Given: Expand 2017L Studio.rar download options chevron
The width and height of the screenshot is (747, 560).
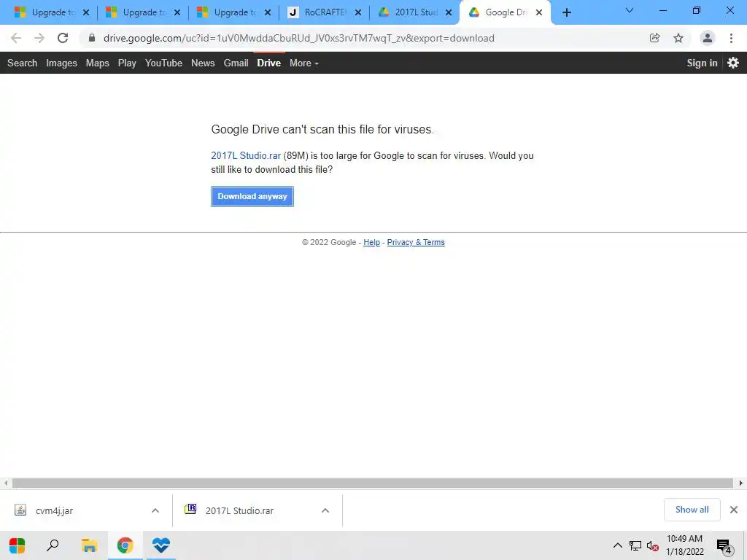Looking at the screenshot, I should point(325,510).
